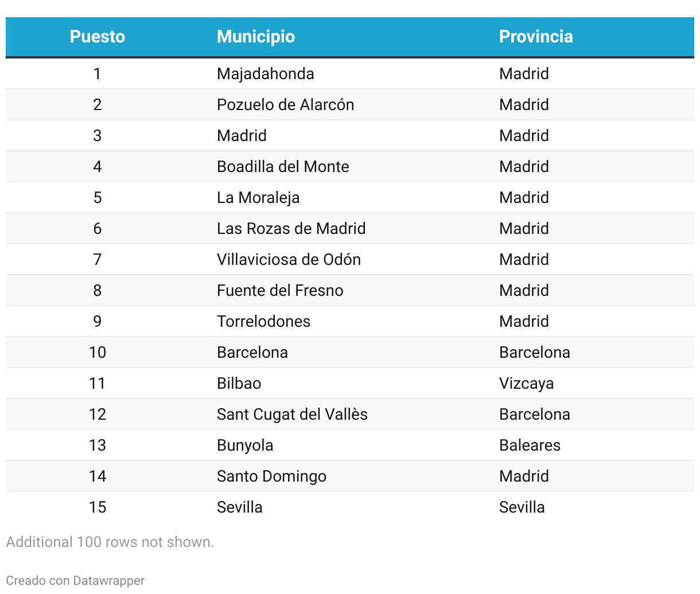Select rank number 15 cell
The image size is (700, 594).
click(97, 507)
